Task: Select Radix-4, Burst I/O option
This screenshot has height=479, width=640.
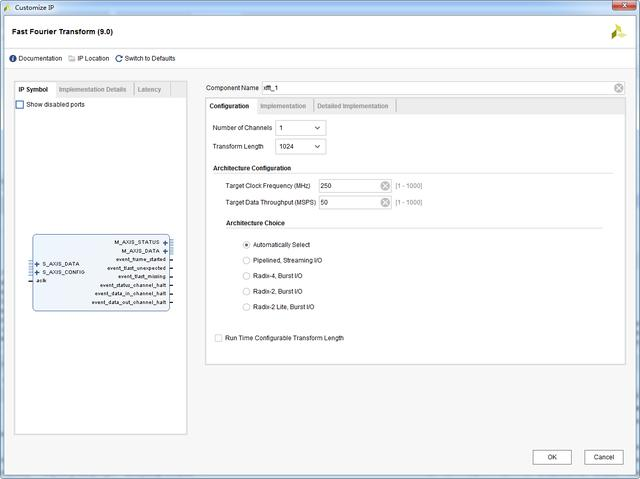Action: pyautogui.click(x=246, y=276)
